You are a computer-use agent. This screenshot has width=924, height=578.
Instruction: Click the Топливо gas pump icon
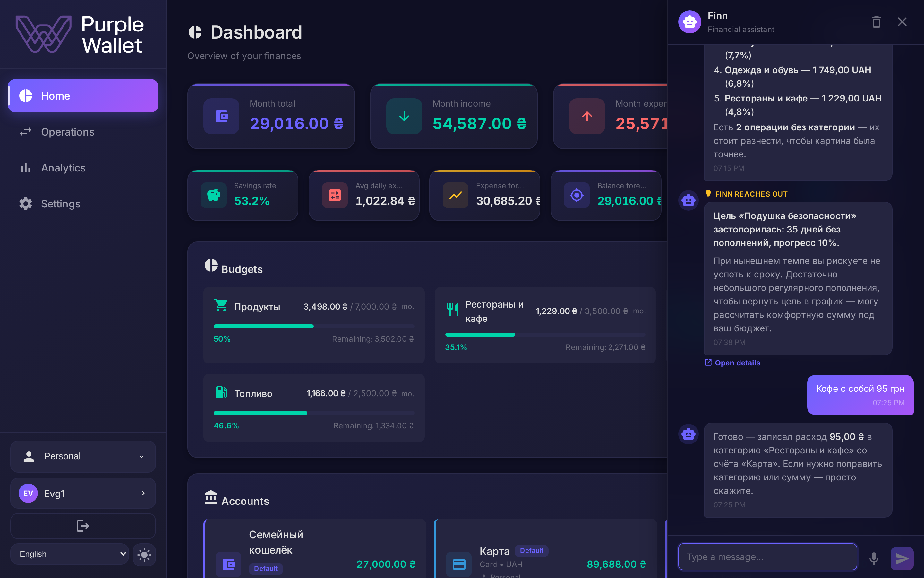(x=221, y=392)
